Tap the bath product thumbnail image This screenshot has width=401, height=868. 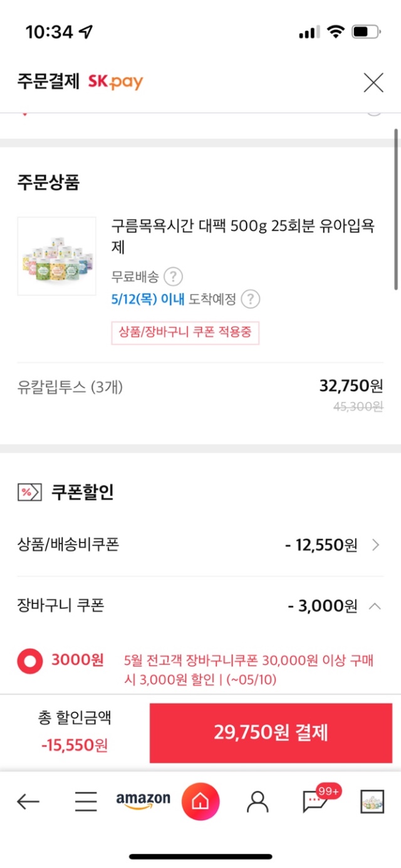point(57,256)
